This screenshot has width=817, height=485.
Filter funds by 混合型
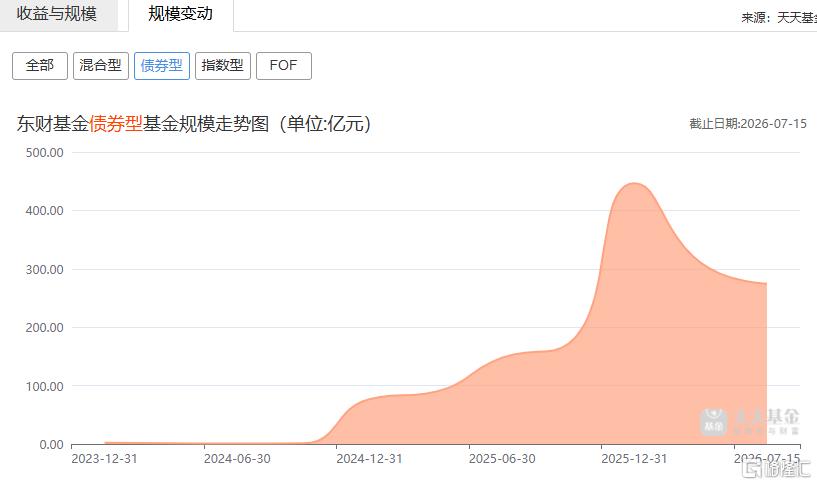coord(101,66)
